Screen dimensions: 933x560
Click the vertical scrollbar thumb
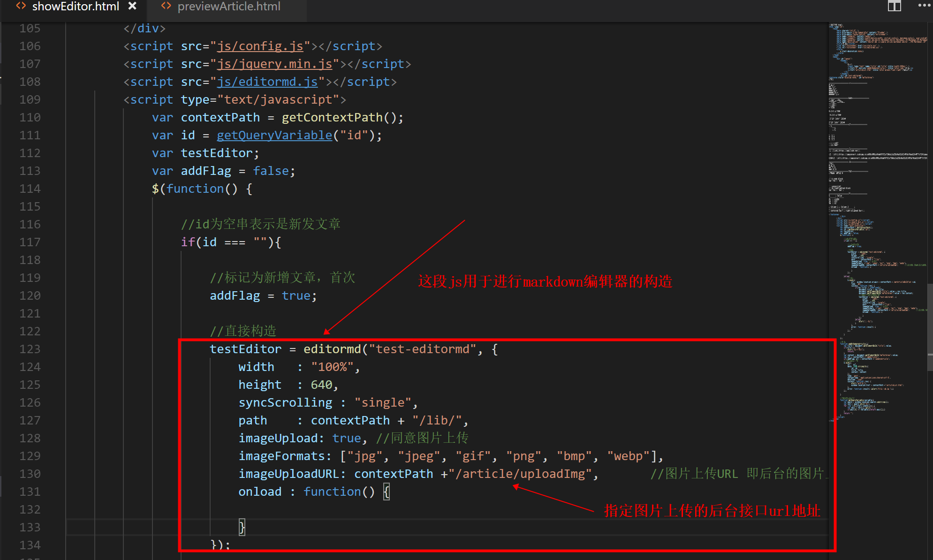930,327
